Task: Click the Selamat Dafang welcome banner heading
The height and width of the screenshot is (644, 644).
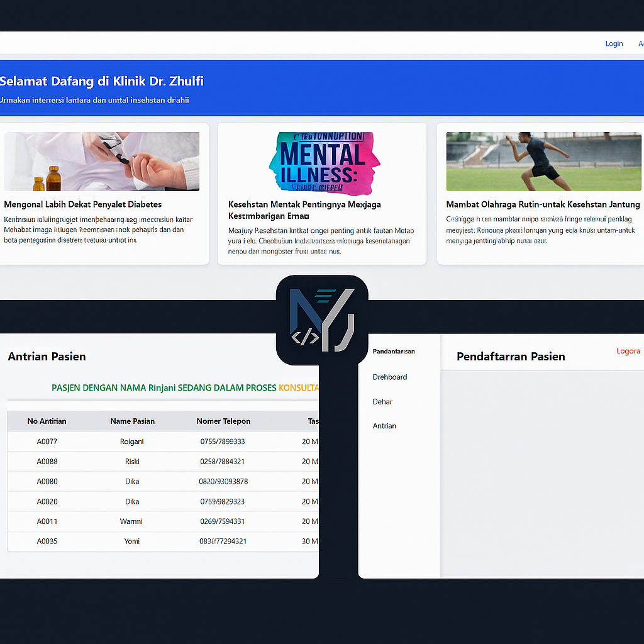Action: [x=101, y=81]
